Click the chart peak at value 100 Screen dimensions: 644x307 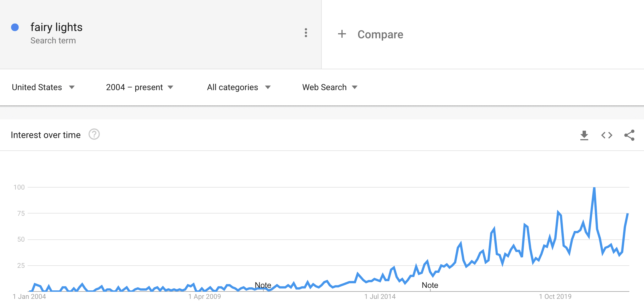tap(594, 188)
